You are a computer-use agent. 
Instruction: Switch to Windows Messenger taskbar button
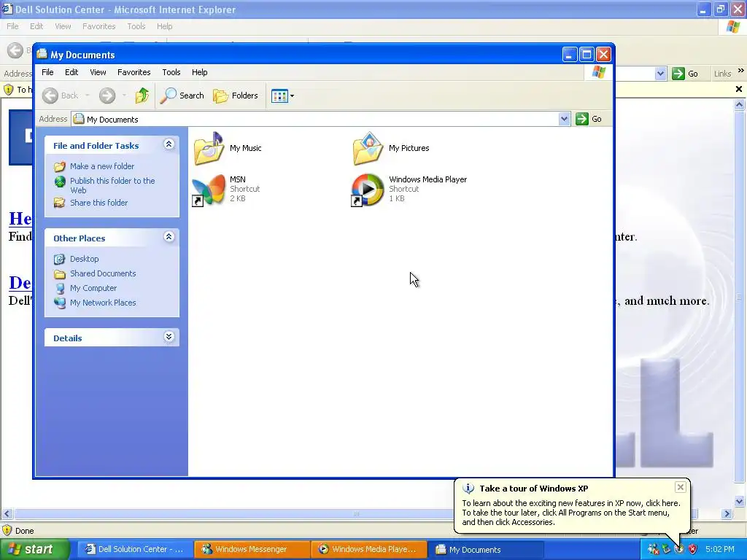pos(251,549)
